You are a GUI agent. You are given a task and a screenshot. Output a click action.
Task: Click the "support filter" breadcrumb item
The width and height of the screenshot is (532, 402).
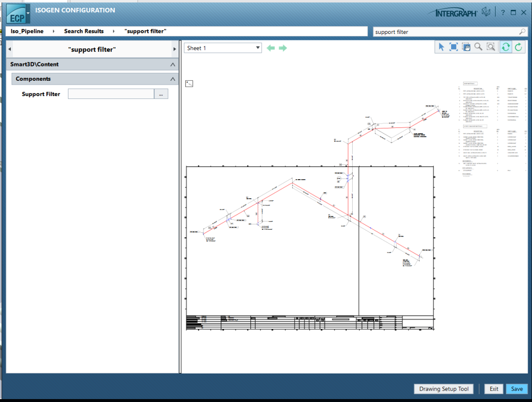click(x=145, y=31)
